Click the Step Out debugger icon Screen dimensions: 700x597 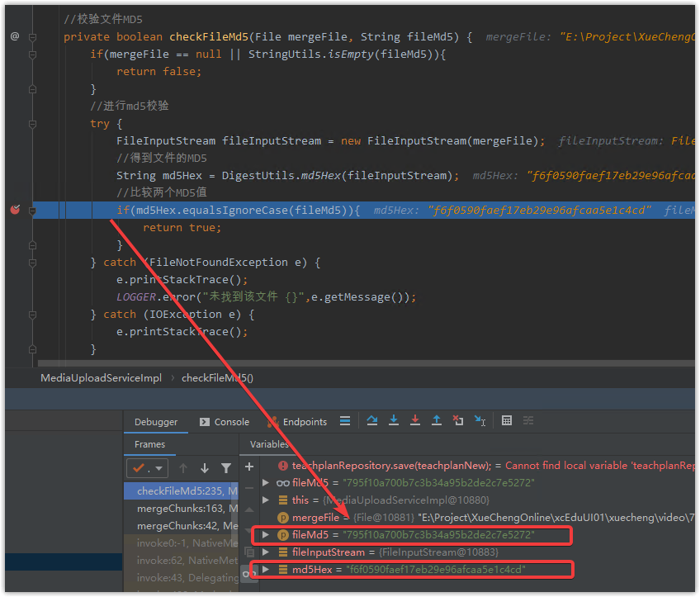point(436,420)
